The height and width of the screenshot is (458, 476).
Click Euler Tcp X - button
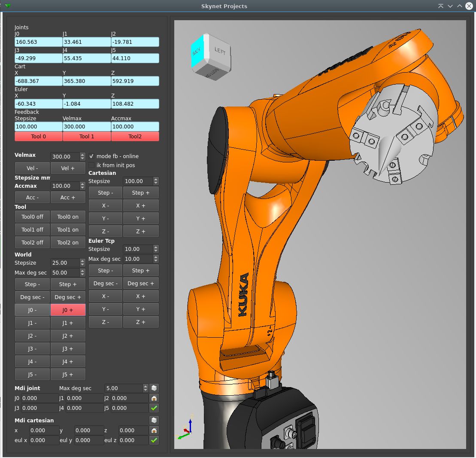(x=105, y=296)
